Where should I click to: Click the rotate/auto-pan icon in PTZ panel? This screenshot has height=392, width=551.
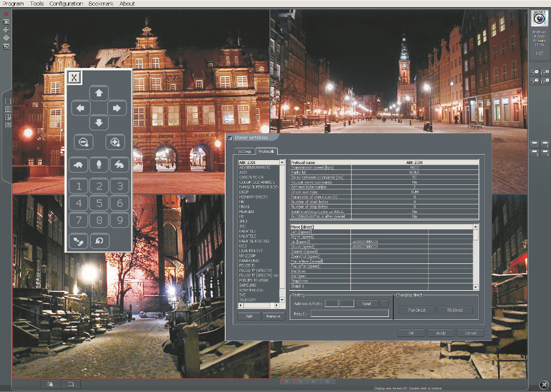coord(99,240)
